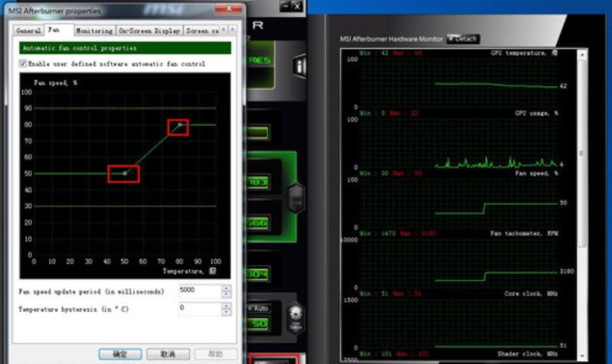Click the Automatic fan control properties header
This screenshot has height=364, width=612.
click(x=125, y=48)
